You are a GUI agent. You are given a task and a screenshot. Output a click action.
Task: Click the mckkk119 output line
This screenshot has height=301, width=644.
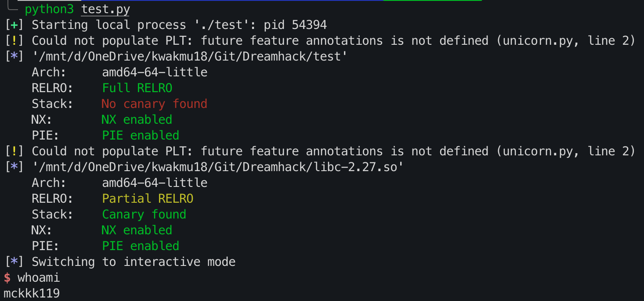32,293
